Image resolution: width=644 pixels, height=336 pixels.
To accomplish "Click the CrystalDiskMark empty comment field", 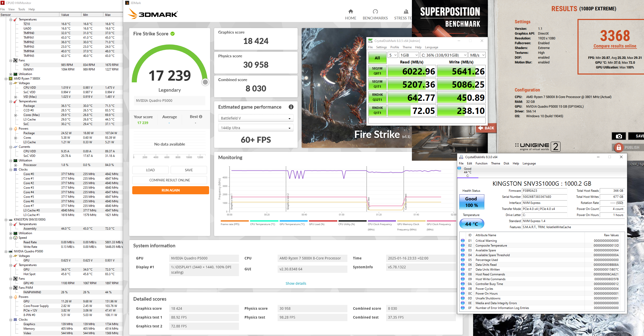I will 427,121.
